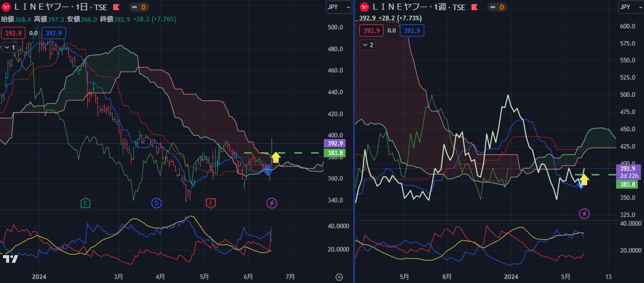Image resolution: width=644 pixels, height=283 pixels.
Task: Expand the indicator legend labeled 1 on daily chart
Action: [x=9, y=47]
